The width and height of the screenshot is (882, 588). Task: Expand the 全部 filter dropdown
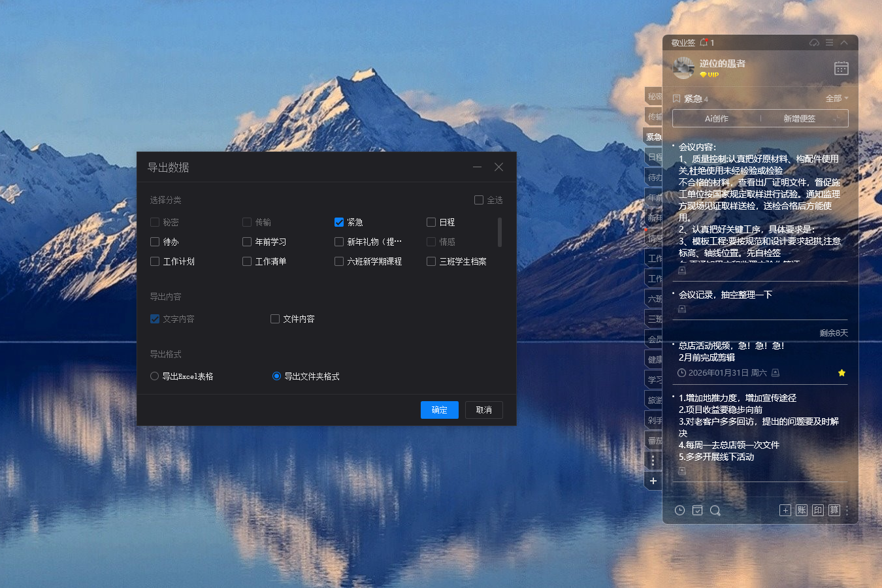836,99
